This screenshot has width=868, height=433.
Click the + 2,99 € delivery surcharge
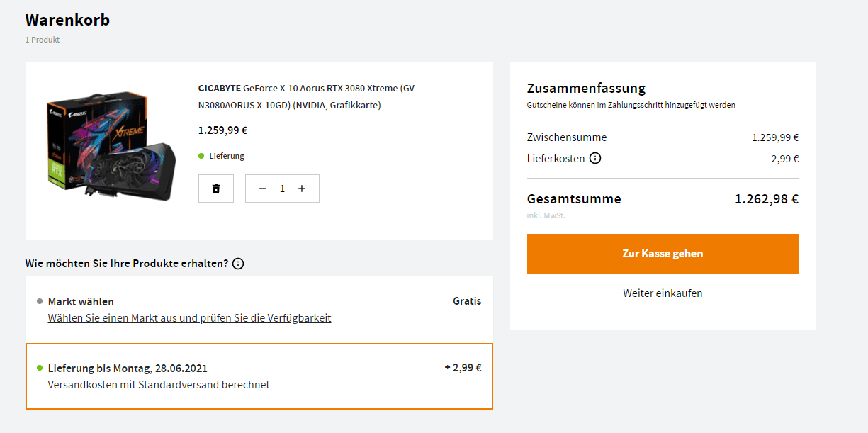coord(463,368)
